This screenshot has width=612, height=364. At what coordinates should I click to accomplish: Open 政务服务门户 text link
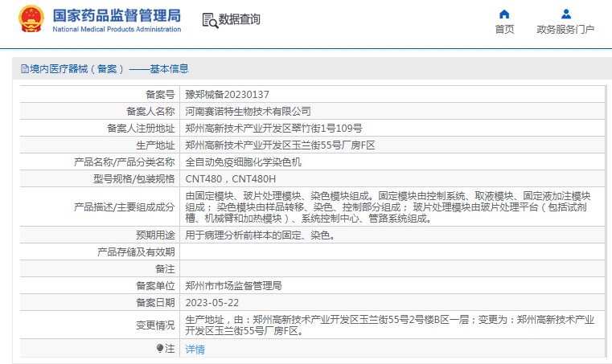(x=565, y=29)
